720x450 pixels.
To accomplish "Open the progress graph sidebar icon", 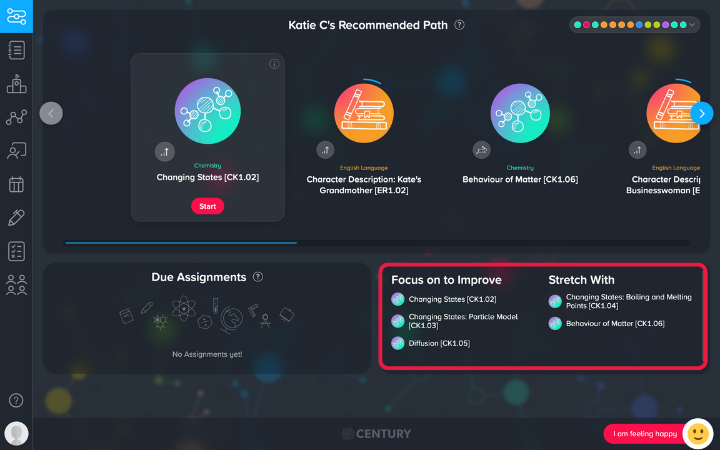I will coord(16,118).
